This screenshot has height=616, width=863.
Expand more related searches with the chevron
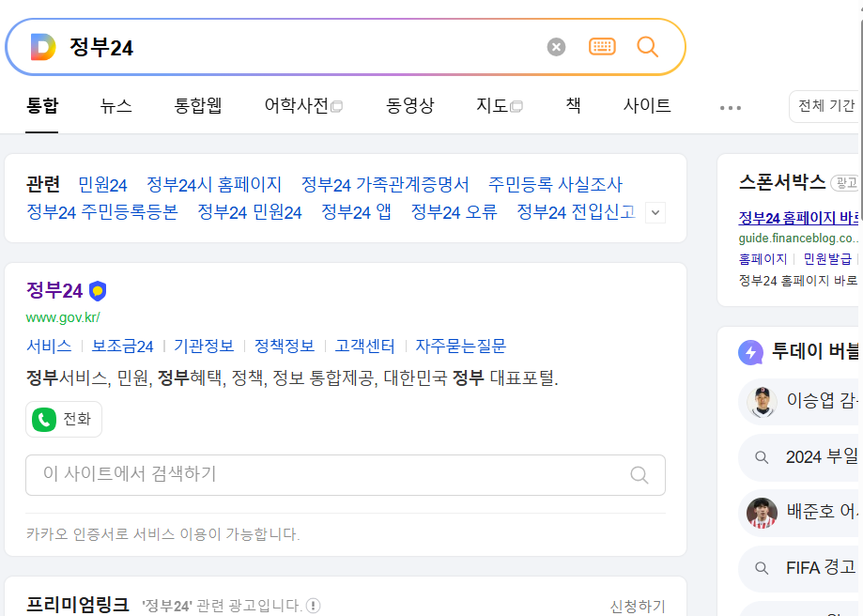click(655, 212)
